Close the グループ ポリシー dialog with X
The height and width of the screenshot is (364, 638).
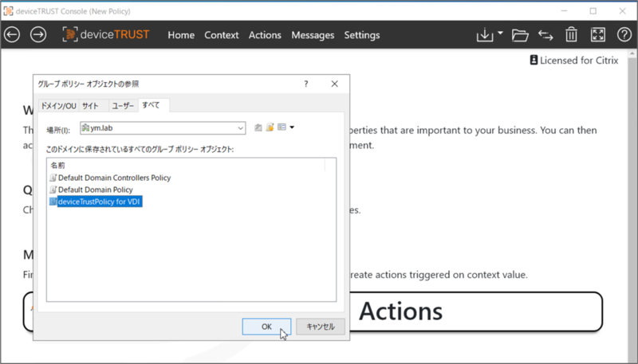[x=334, y=84]
